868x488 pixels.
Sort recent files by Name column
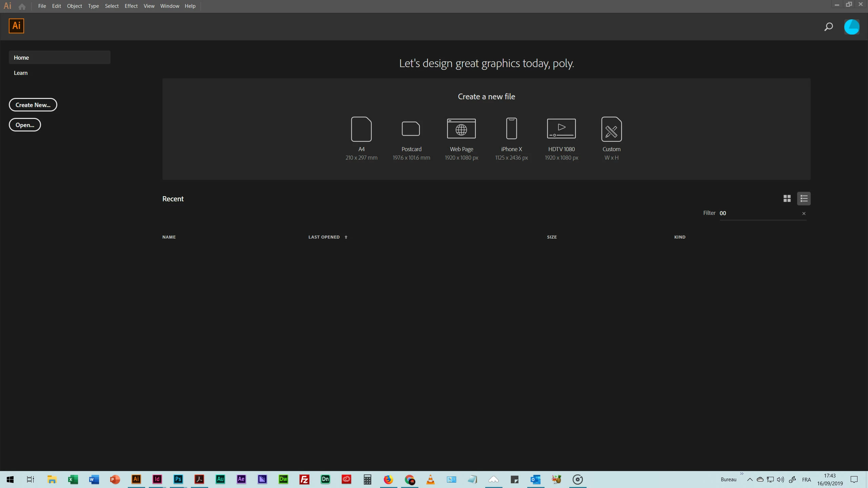(169, 237)
